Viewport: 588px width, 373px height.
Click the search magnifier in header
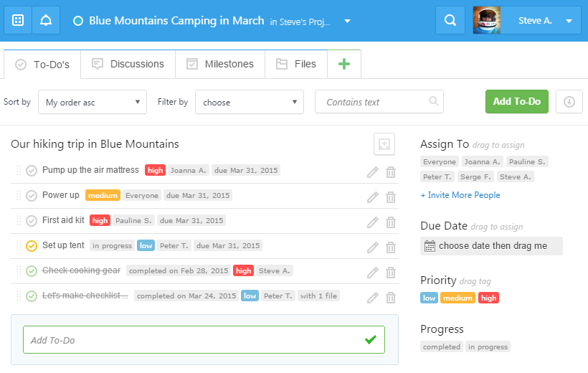coord(450,21)
